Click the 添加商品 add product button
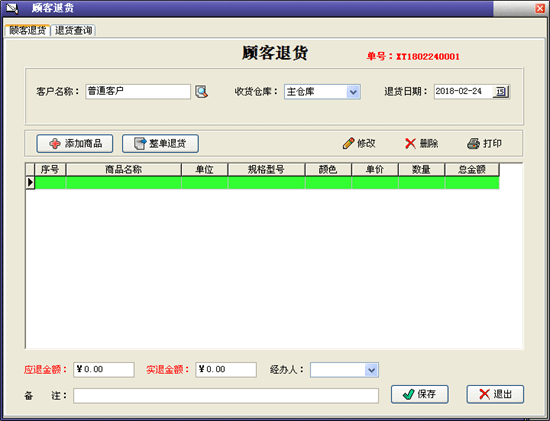The height and width of the screenshot is (421, 550). 75,143
